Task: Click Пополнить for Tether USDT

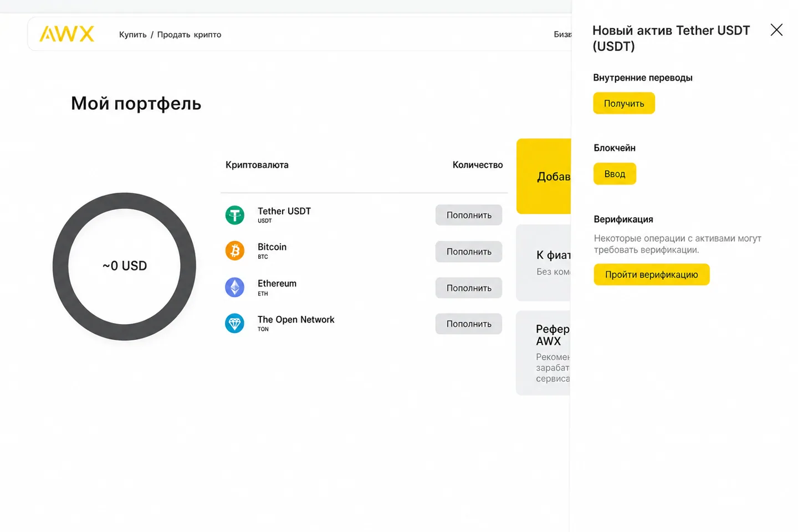Action: pos(469,215)
